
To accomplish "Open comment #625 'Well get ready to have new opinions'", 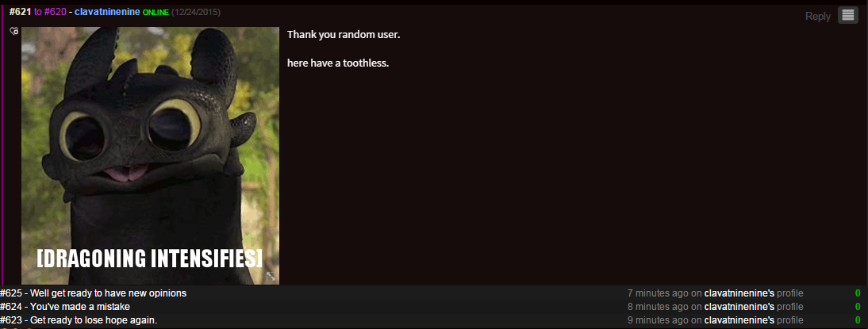I will click(93, 293).
